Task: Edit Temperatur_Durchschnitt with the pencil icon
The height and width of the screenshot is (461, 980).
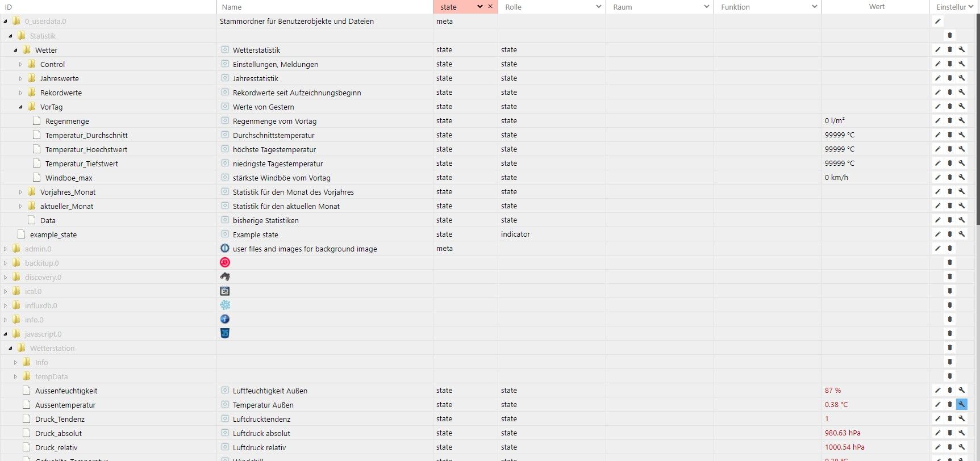Action: tap(938, 135)
